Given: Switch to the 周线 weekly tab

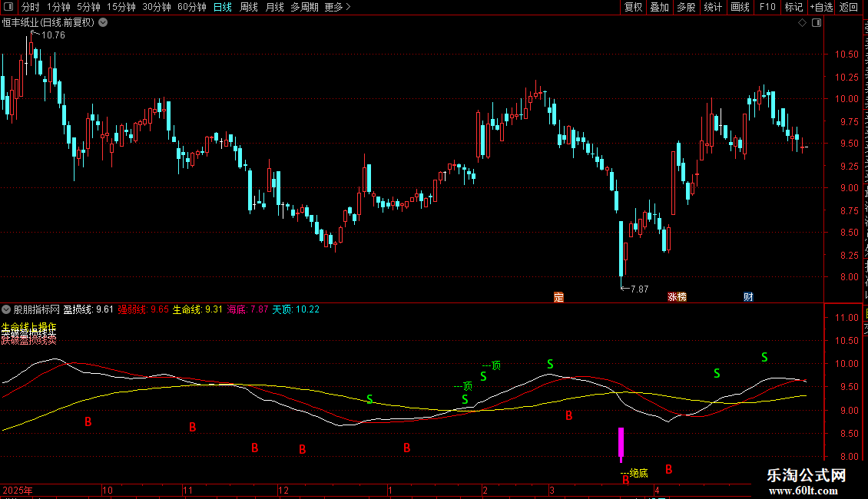Looking at the screenshot, I should (x=249, y=7).
